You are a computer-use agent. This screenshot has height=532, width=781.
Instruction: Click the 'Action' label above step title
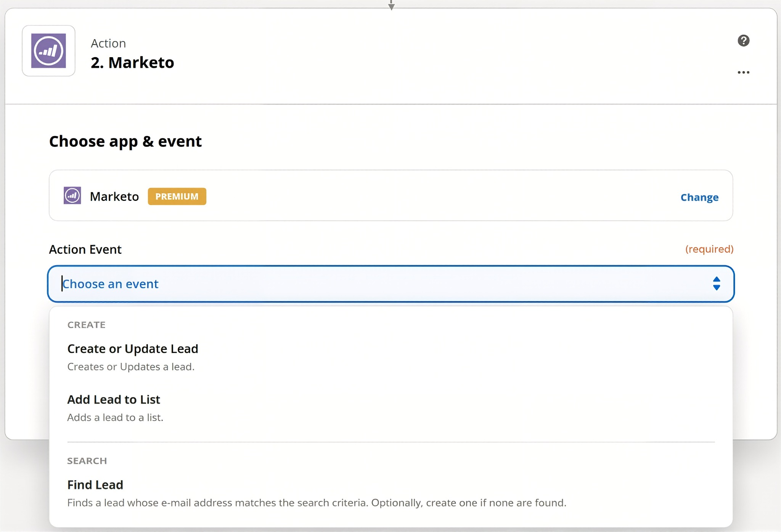point(108,43)
